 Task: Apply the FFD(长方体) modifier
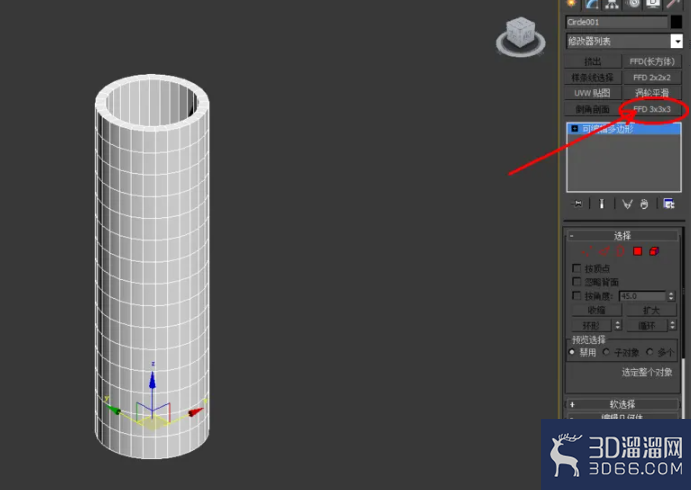pos(652,61)
